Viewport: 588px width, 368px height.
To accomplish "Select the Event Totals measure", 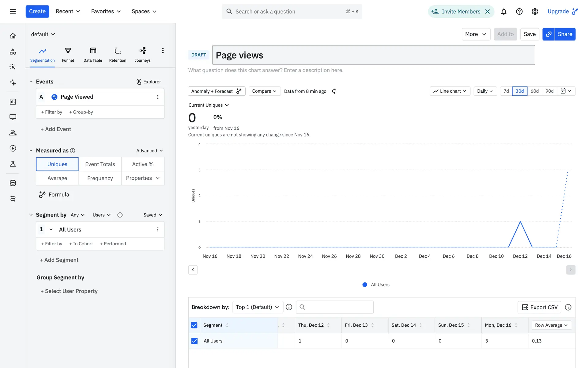I will click(x=100, y=164).
